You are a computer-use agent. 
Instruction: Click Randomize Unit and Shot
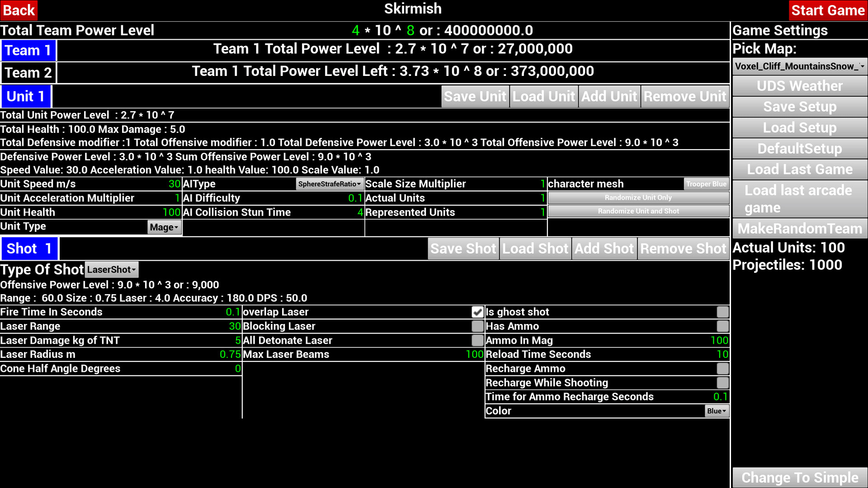(x=638, y=211)
